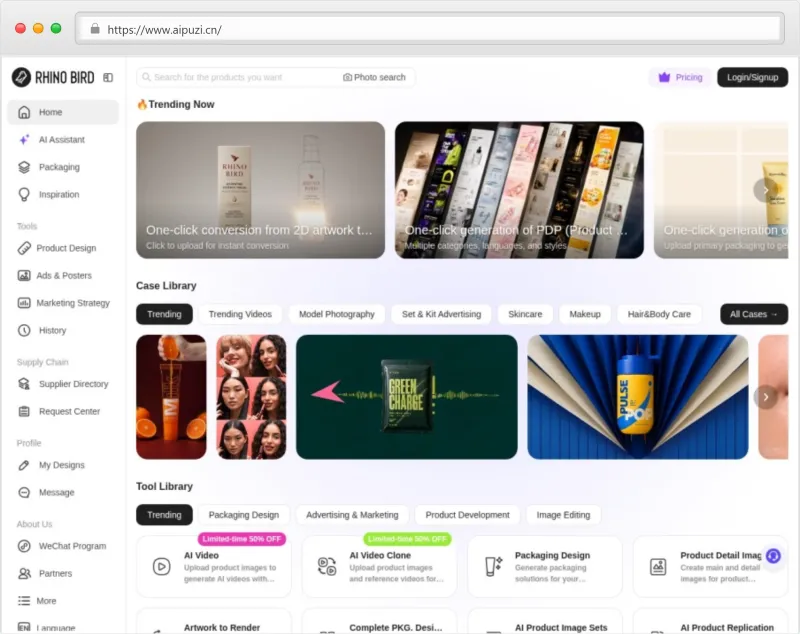Viewport: 800px width, 634px height.
Task: Open the Pulse Pop bottle thumbnail
Action: (x=638, y=397)
